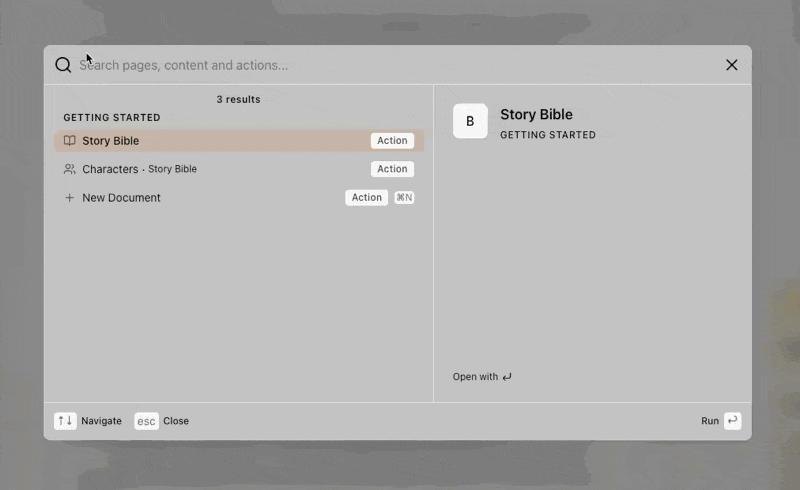Choose New Document action
The width and height of the screenshot is (800, 490).
pyautogui.click(x=239, y=198)
